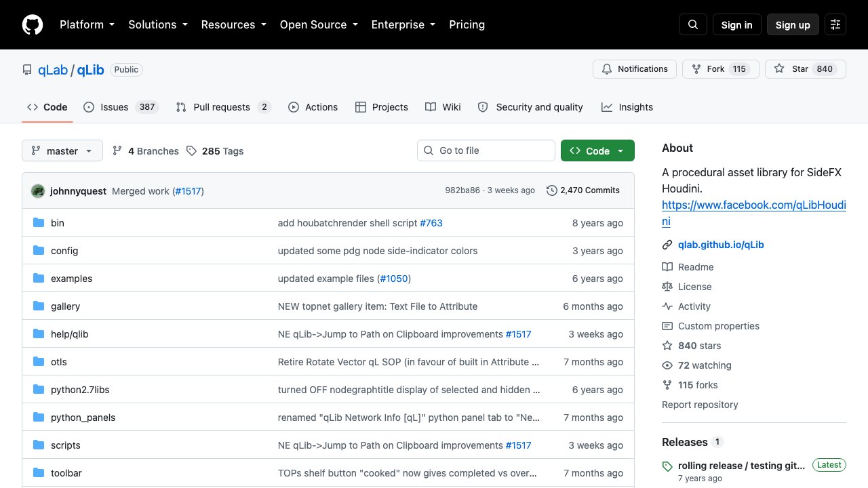Open commit hash 982ba86
The width and height of the screenshot is (868, 488).
(x=462, y=190)
